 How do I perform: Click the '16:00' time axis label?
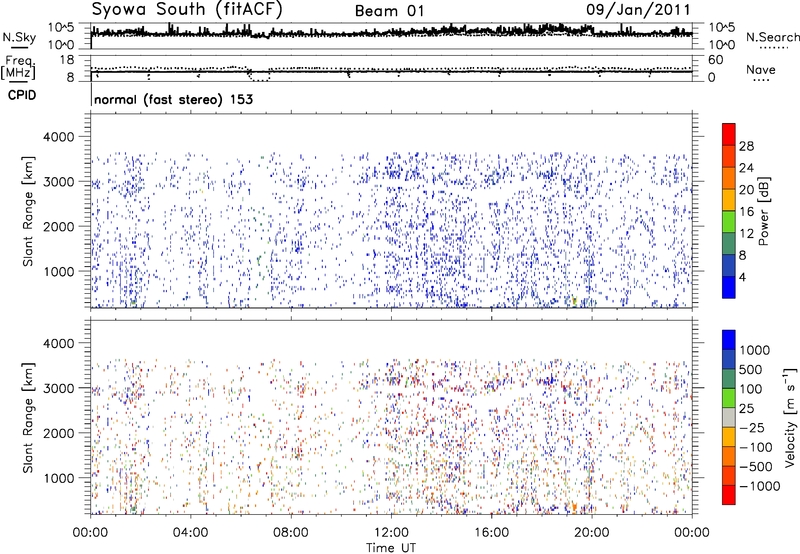pos(491,533)
